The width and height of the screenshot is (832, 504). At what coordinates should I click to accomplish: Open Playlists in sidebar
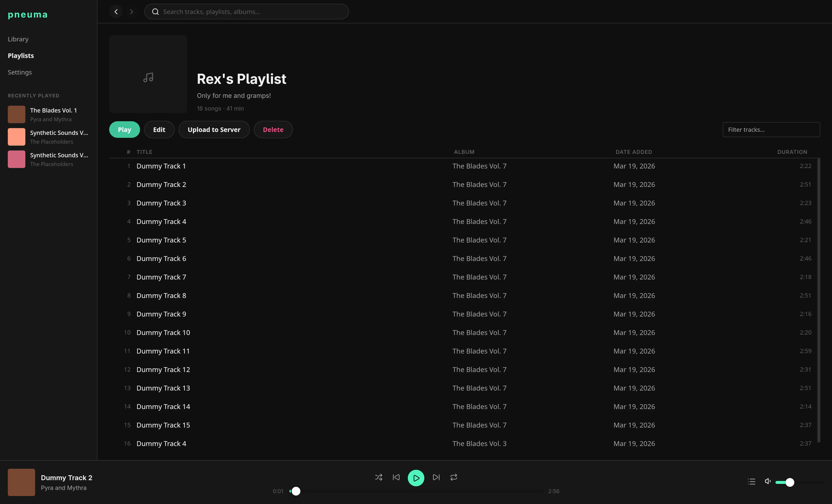coord(21,56)
